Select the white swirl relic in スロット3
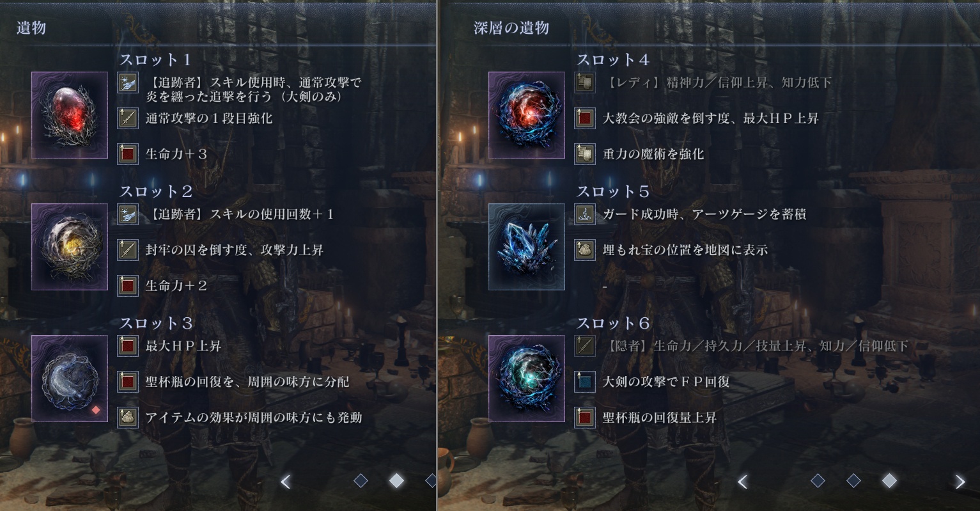 [x=70, y=379]
